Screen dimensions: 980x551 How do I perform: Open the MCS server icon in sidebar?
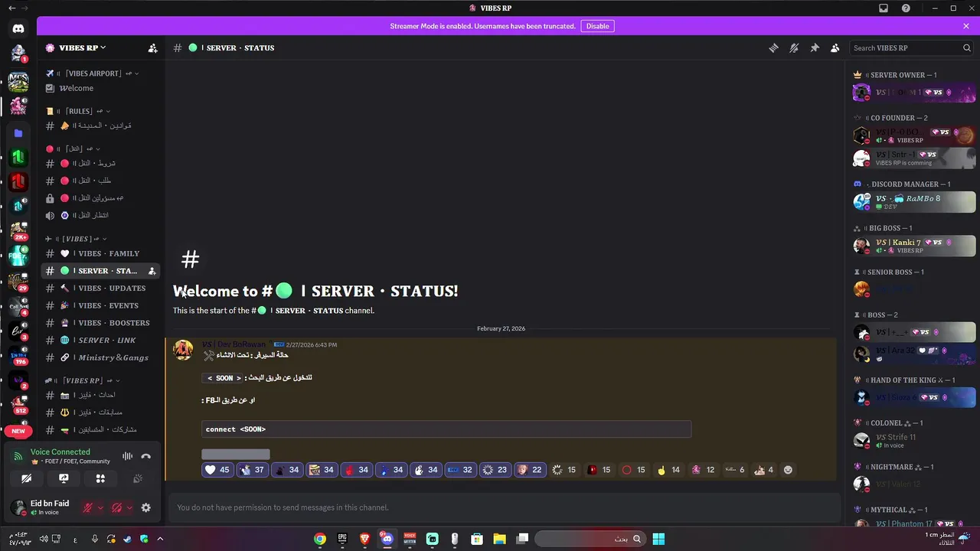[18, 80]
